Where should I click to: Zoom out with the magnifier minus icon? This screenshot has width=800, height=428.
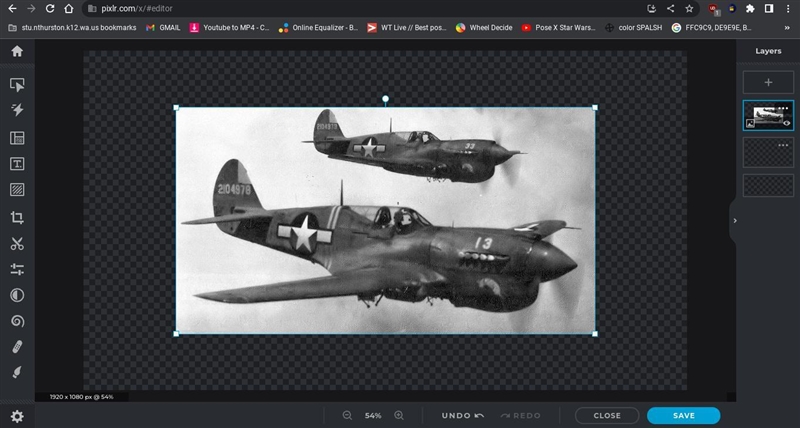point(347,416)
